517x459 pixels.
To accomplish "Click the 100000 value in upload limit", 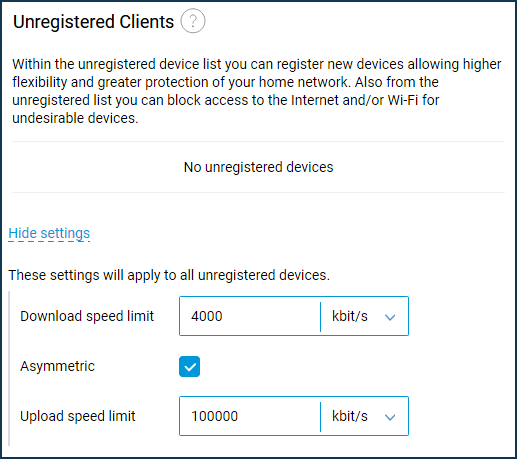I will click(x=214, y=416).
